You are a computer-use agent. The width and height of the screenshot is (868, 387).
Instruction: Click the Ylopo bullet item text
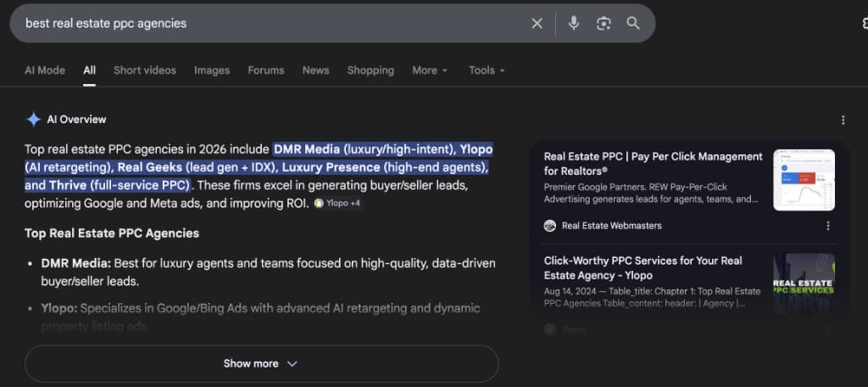260,317
